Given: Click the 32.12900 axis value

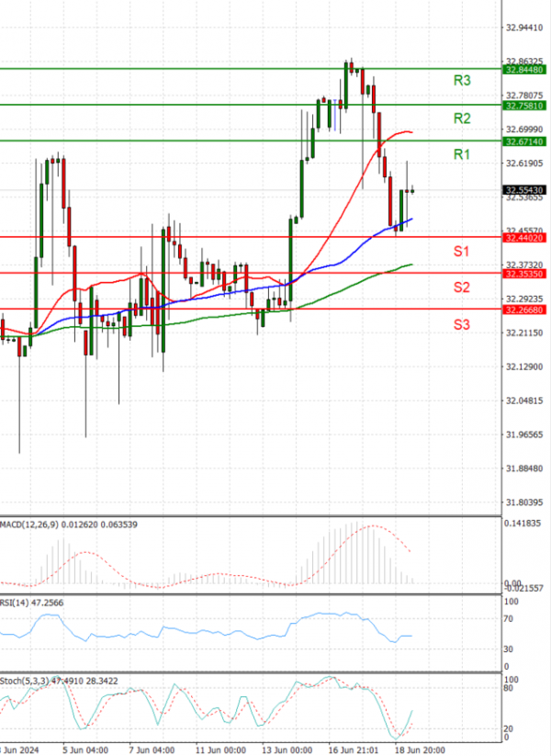Looking at the screenshot, I should pos(524,367).
